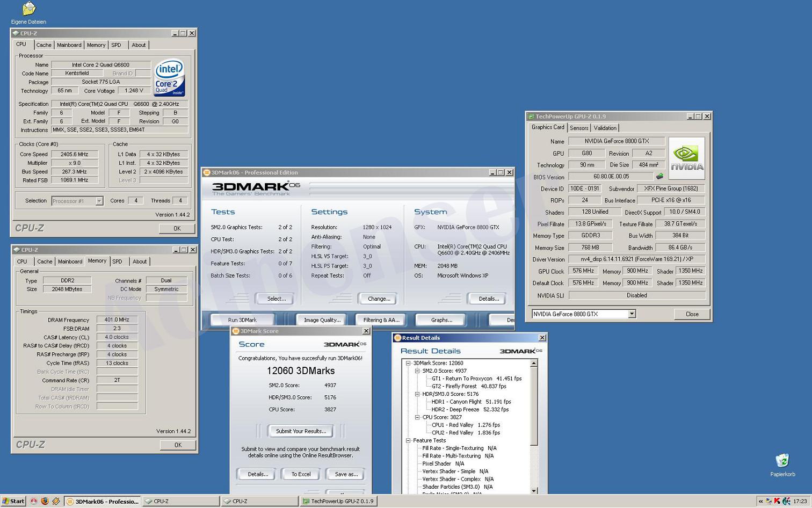The width and height of the screenshot is (812, 508).
Task: Open the Mainboard tab in top CPU-Z window
Action: pos(69,45)
